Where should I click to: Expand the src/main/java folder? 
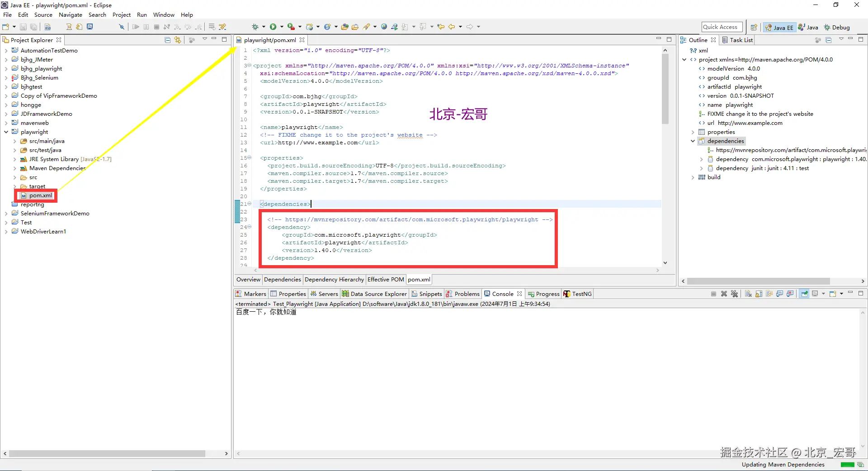point(14,141)
